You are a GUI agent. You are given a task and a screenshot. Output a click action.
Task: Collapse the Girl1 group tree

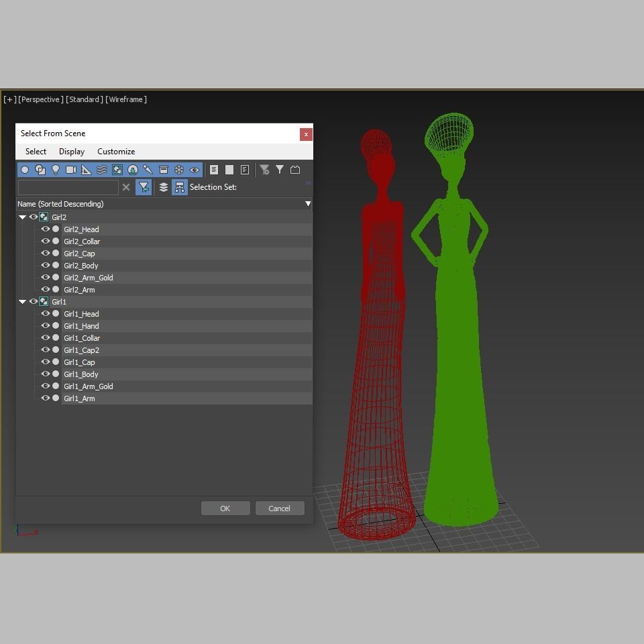pos(23,302)
